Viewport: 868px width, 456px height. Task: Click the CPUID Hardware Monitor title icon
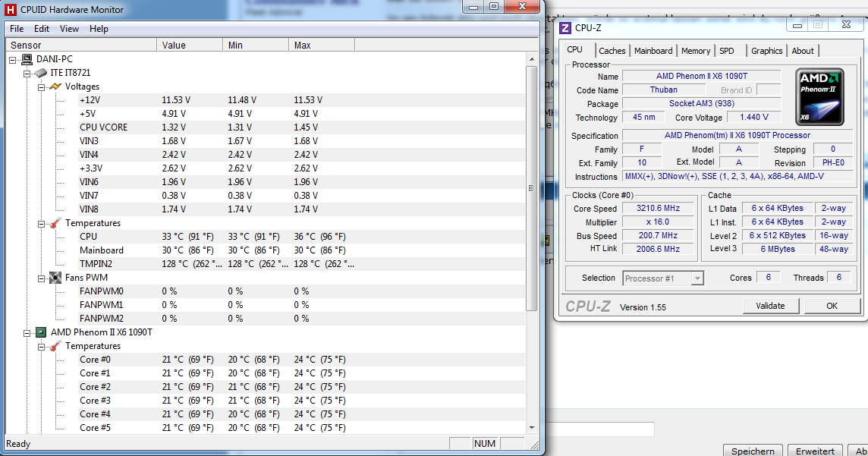(10, 9)
